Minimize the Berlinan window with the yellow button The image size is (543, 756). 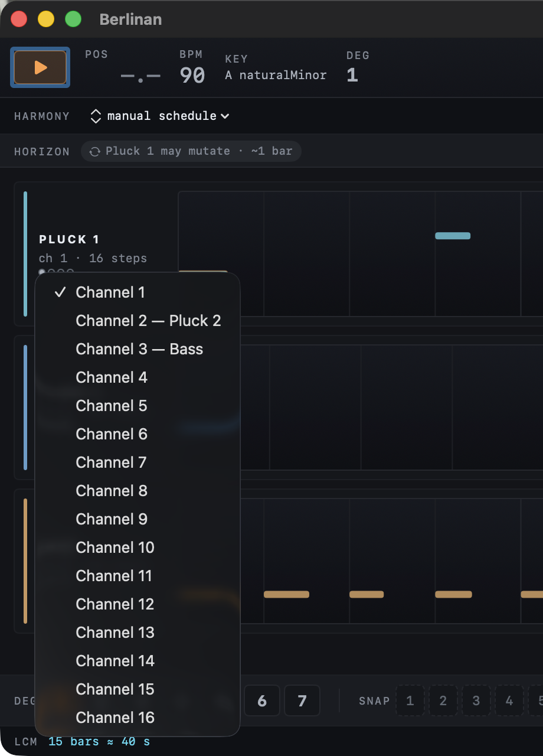pos(46,19)
